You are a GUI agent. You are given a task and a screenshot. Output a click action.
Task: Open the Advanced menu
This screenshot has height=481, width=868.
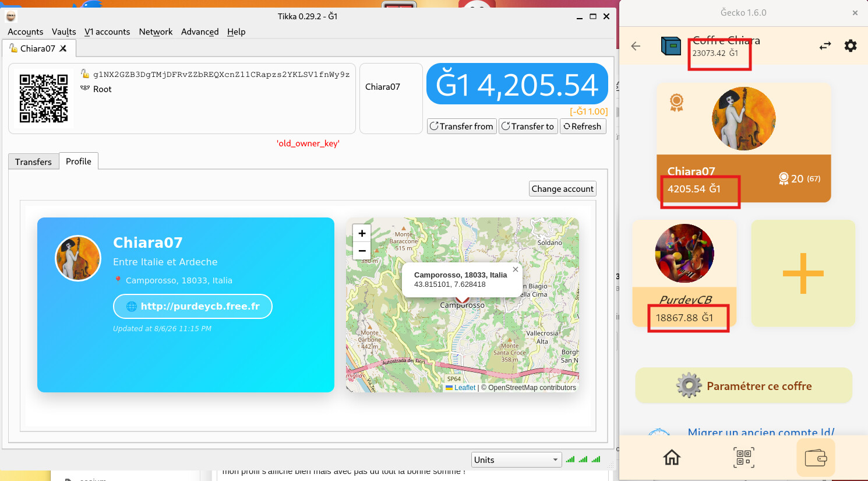pos(200,31)
